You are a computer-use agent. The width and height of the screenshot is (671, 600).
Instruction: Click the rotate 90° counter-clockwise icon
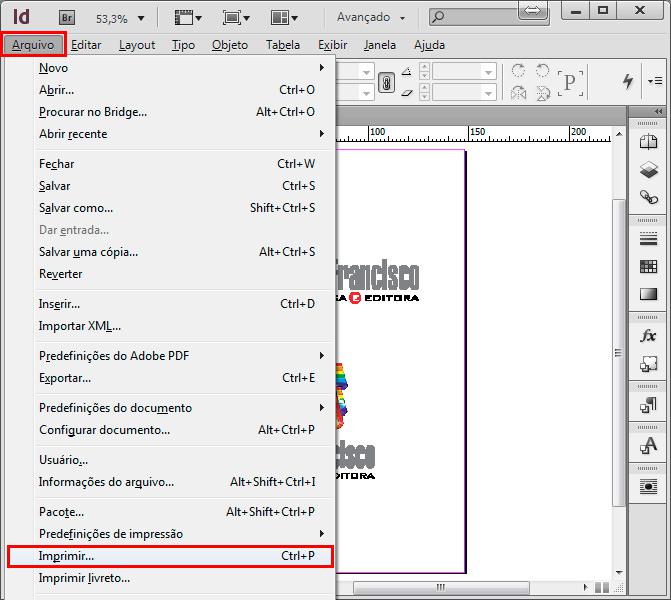[543, 70]
